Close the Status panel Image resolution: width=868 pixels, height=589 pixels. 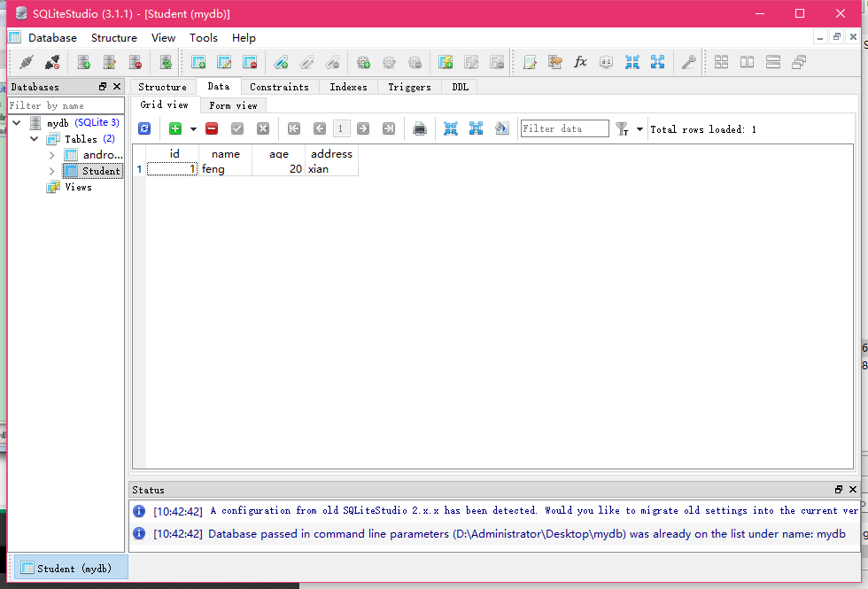853,489
